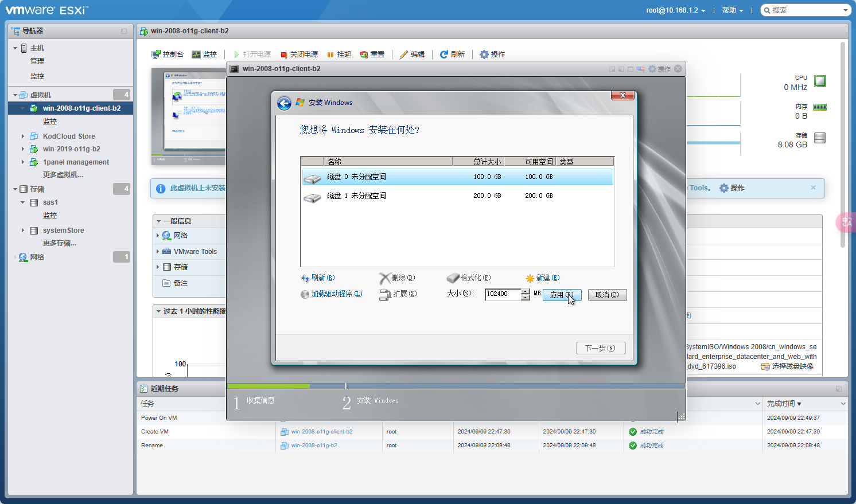Expand the win-2019-o11g-b2 VM node
Image resolution: width=856 pixels, height=504 pixels.
coord(23,149)
